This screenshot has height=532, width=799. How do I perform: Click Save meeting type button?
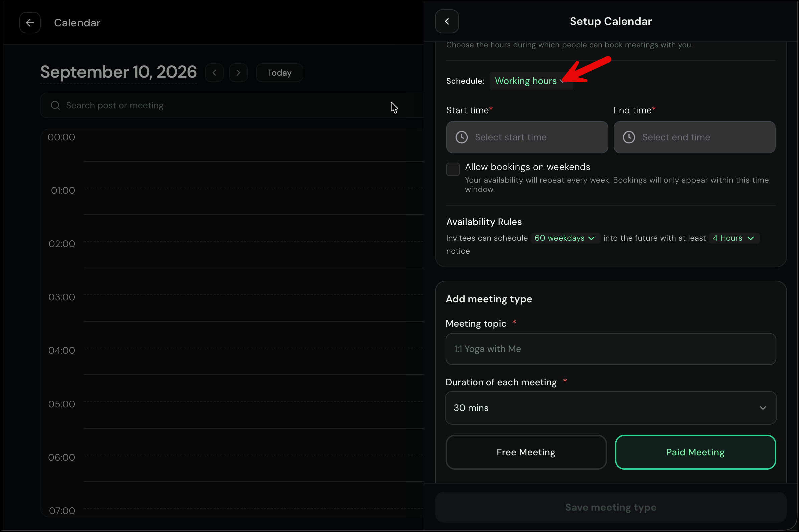click(611, 507)
